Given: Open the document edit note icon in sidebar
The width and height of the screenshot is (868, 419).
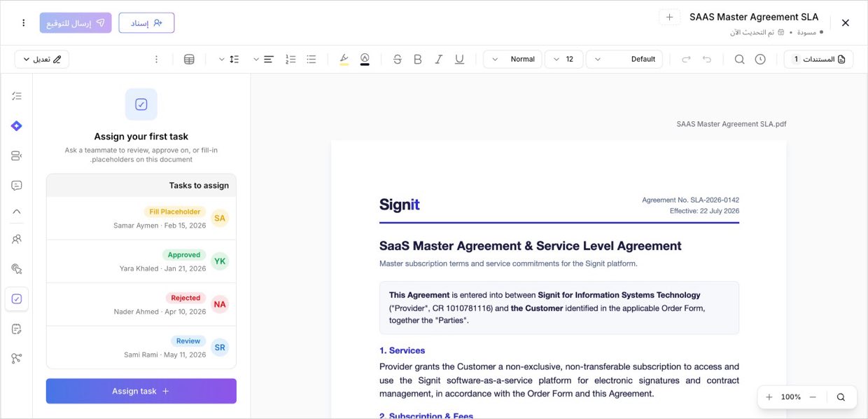Looking at the screenshot, I should (17, 329).
